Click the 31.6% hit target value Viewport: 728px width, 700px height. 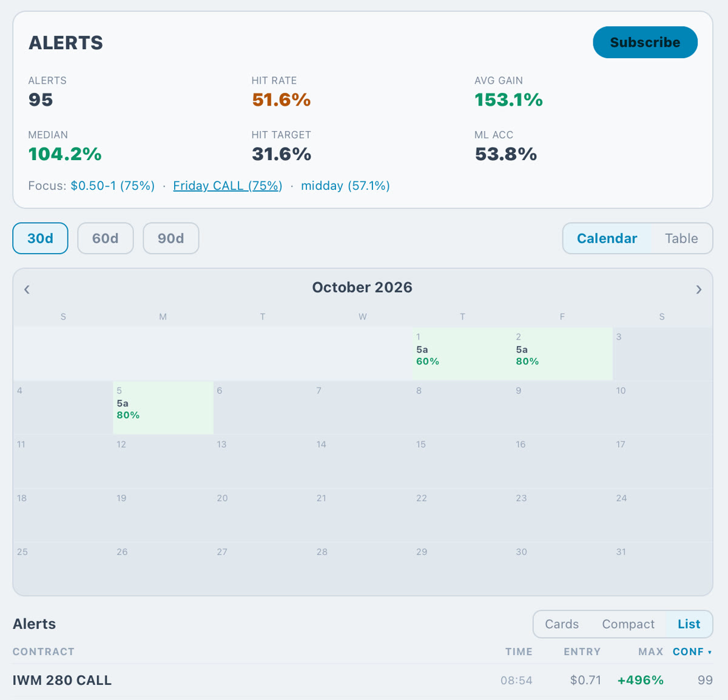point(281,154)
